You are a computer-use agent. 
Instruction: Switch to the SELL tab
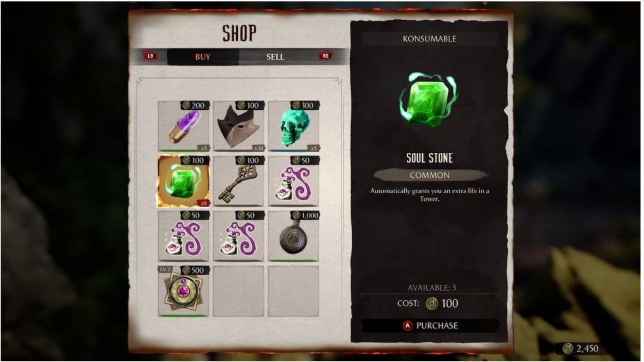275,57
